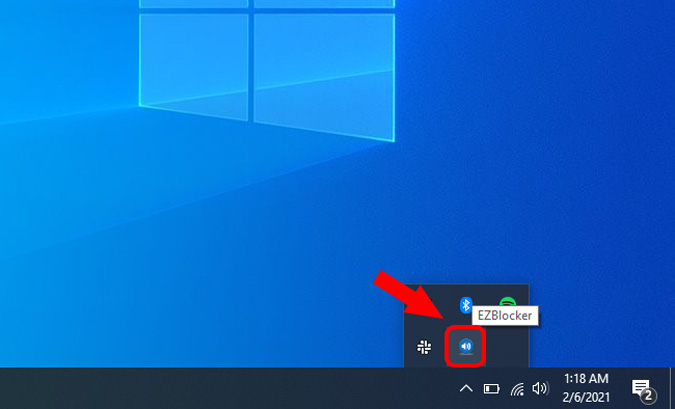
Task: Click the Bluetooth icon in the tray overflow
Action: click(465, 304)
